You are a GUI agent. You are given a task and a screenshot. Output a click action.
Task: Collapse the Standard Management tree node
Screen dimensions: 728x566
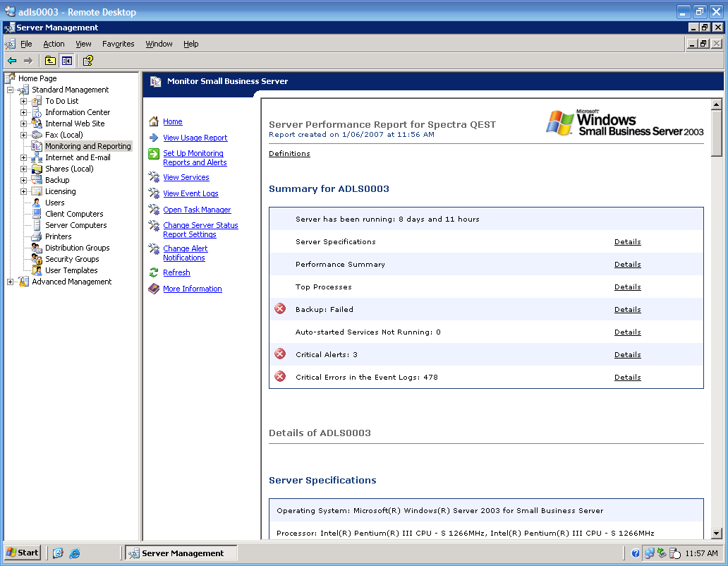[11, 90]
